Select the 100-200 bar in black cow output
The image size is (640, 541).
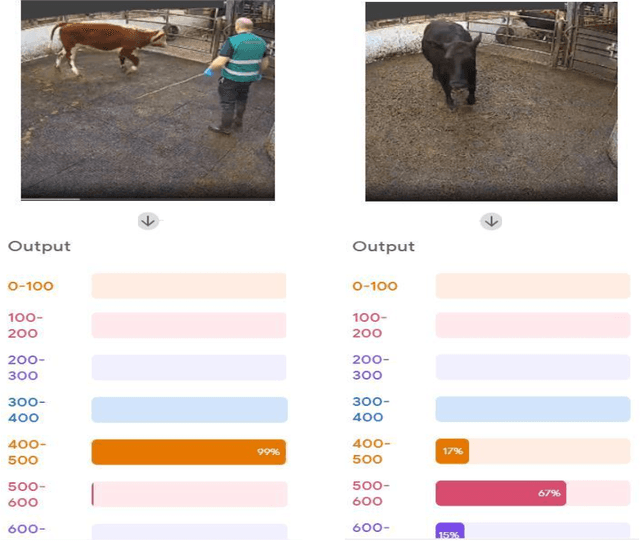click(532, 325)
